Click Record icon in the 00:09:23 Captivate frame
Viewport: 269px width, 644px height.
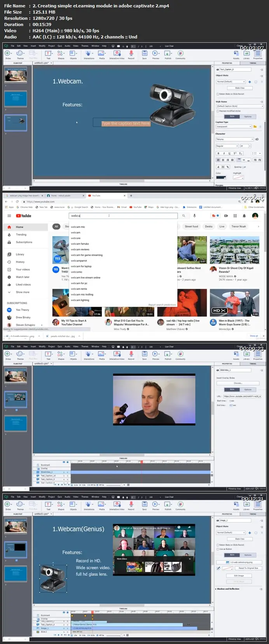(131, 354)
